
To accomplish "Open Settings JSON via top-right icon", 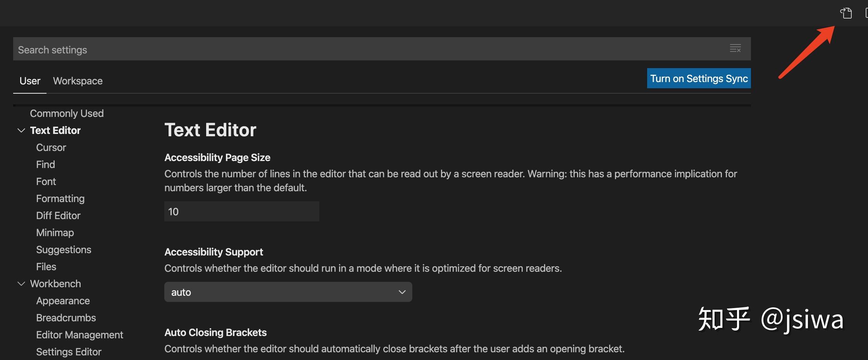I will coord(846,13).
